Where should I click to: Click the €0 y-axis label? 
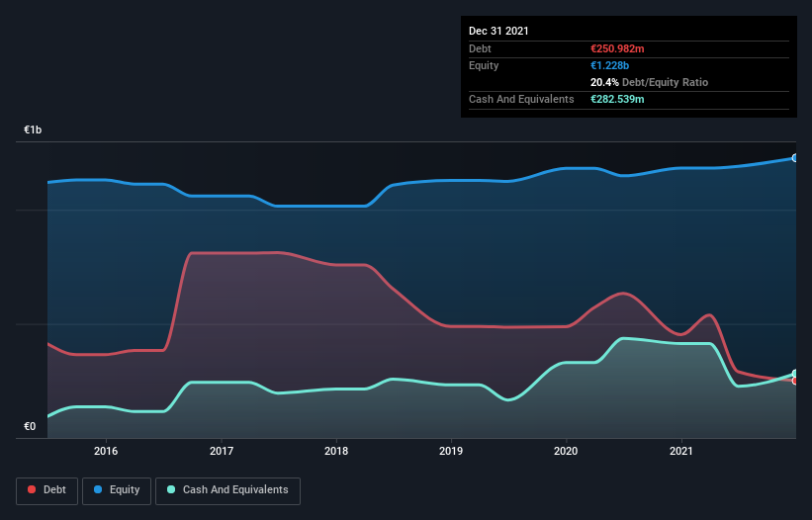pos(30,426)
